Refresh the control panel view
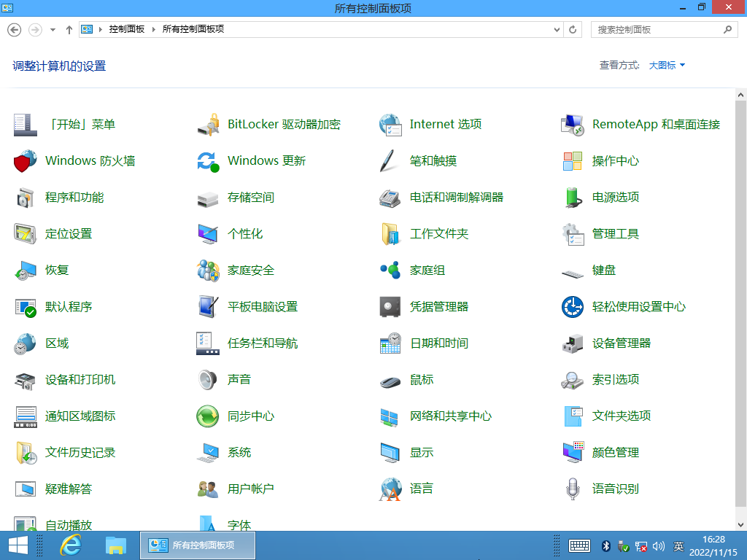Viewport: 747px width, 560px height. point(573,29)
